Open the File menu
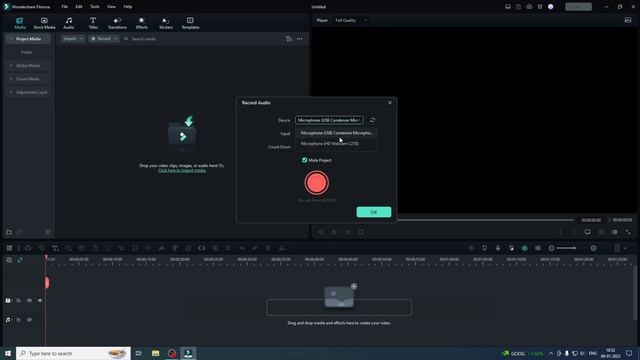The height and width of the screenshot is (360, 640). [x=64, y=7]
